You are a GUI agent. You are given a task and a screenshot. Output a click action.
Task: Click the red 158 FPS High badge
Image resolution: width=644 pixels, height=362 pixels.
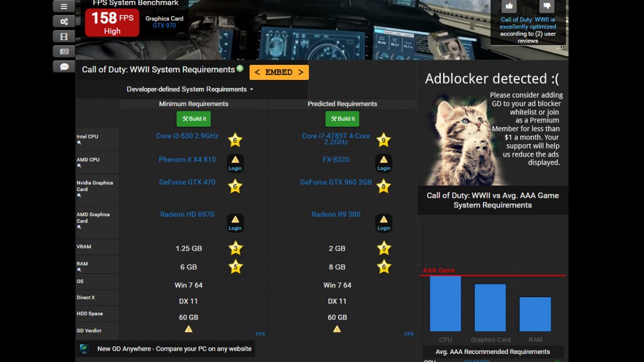coord(112,23)
